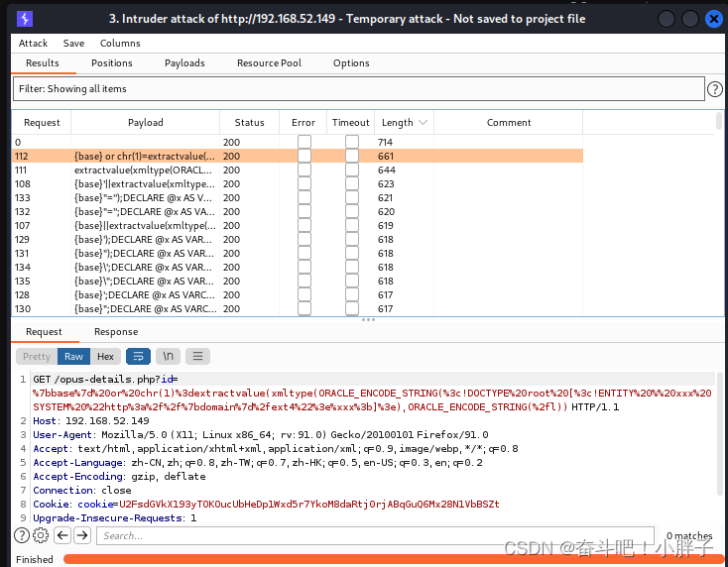Click the Host header line in request

click(91, 421)
